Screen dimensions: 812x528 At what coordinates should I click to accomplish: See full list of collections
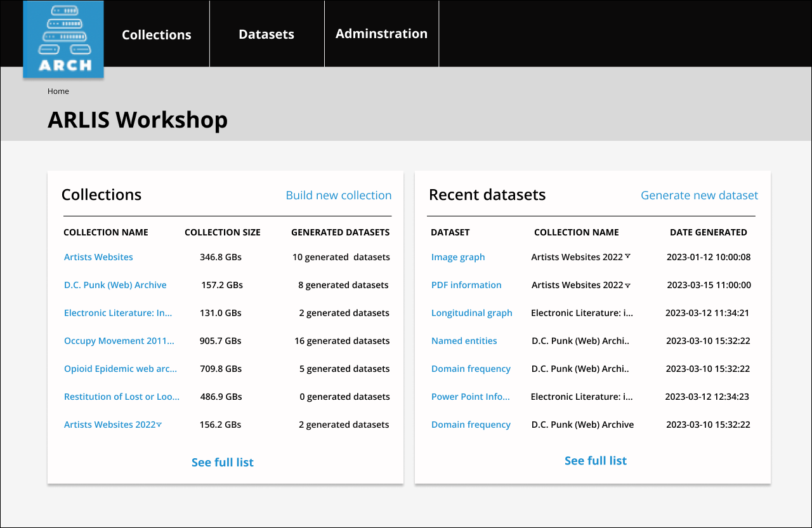[x=223, y=463]
